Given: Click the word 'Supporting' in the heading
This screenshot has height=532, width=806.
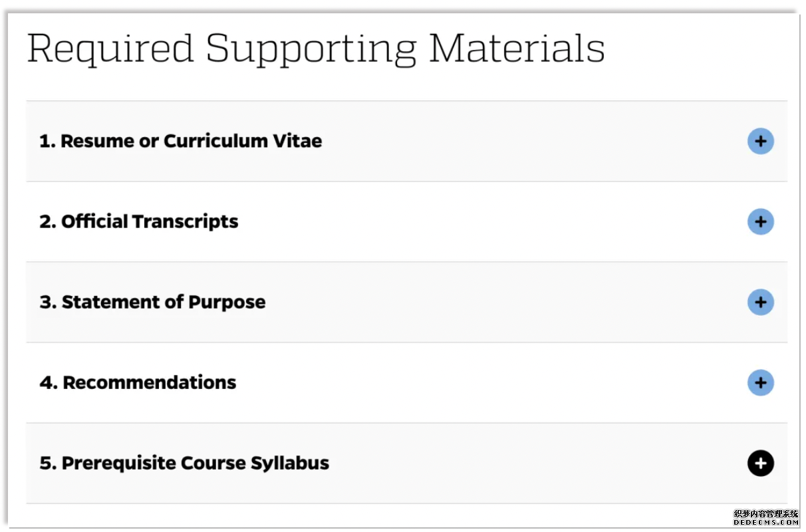Looking at the screenshot, I should tap(311, 48).
